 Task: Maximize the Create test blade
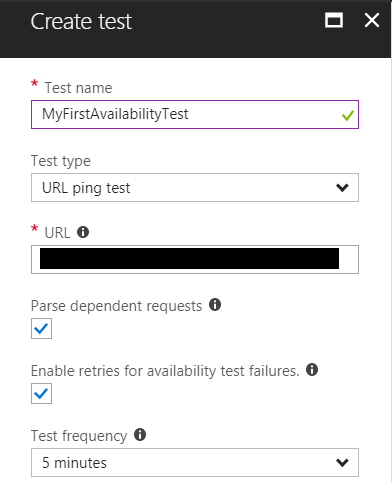pos(334,20)
